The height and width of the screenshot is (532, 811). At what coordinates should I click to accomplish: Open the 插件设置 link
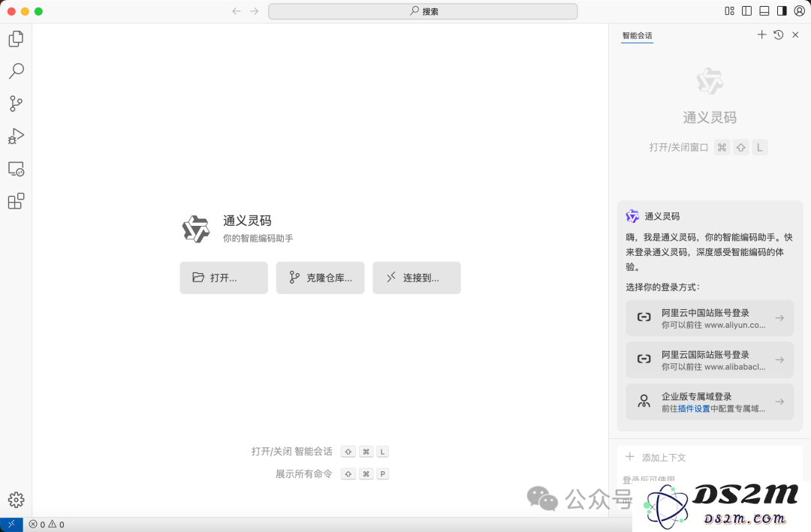point(694,409)
